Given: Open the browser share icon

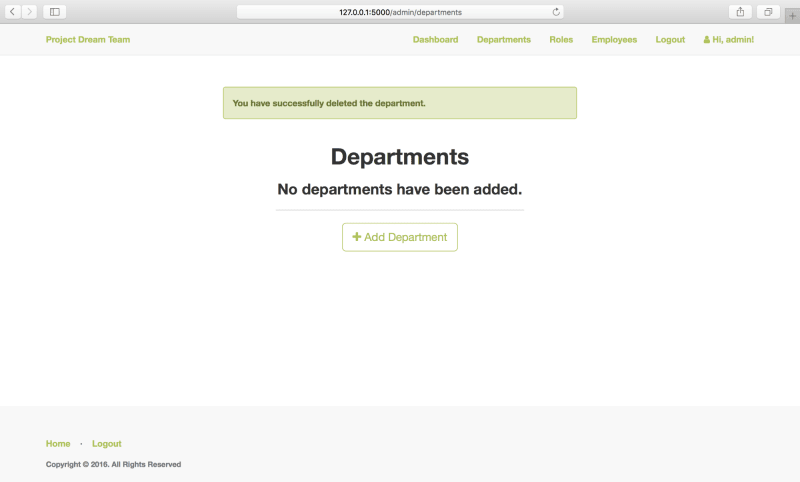Looking at the screenshot, I should click(740, 12).
